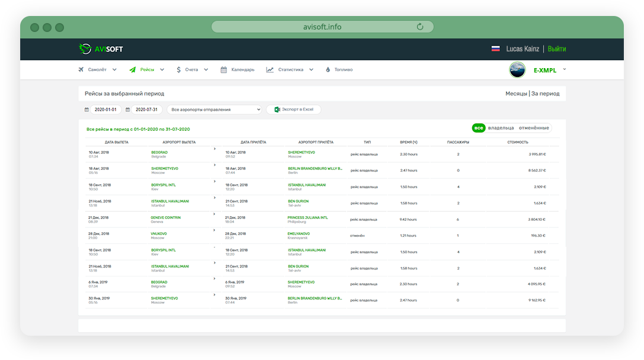Select the Russian flag language icon
The image size is (644, 360).
click(x=496, y=49)
